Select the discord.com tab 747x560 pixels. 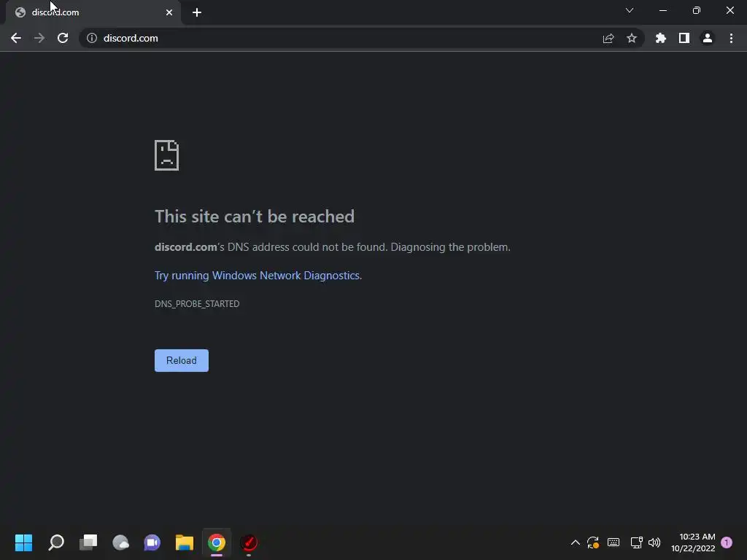93,12
